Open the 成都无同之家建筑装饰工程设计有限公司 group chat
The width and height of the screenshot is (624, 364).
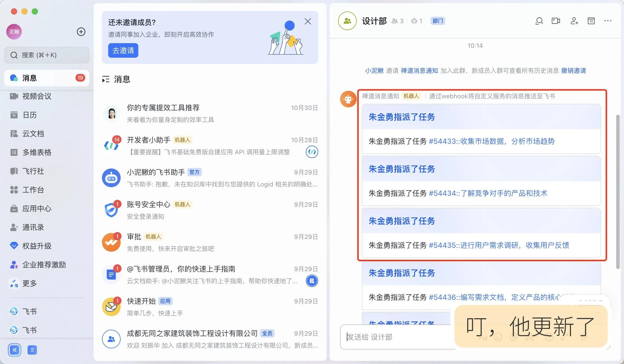(210, 339)
